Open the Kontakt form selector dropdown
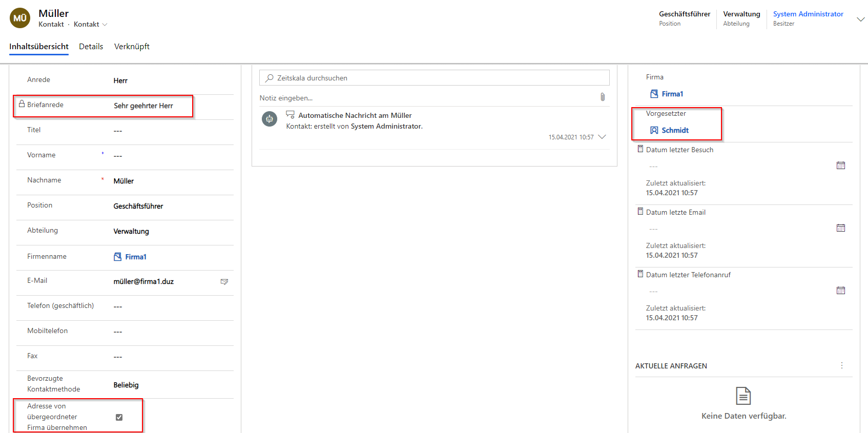Screen dimensions: 868x433 (90, 25)
